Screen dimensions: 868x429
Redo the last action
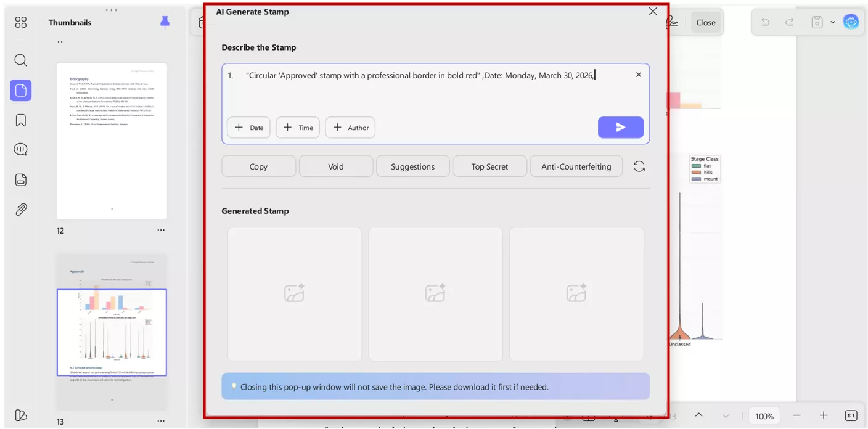(789, 22)
